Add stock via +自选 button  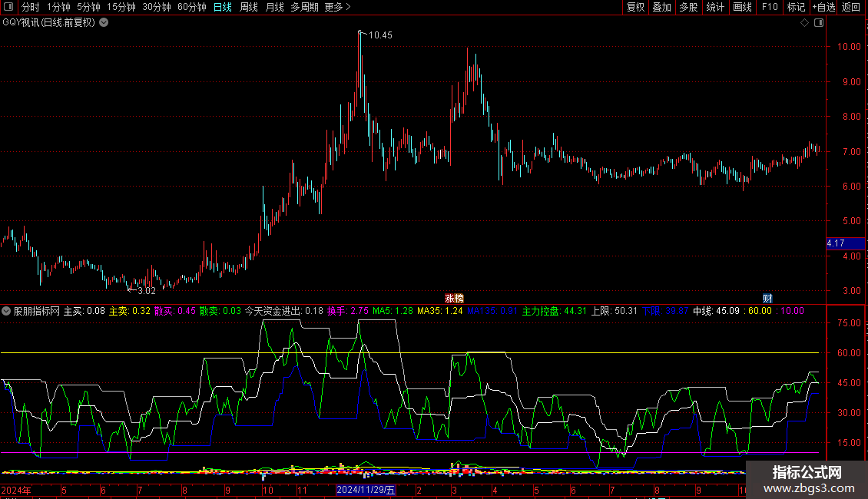[x=823, y=7]
